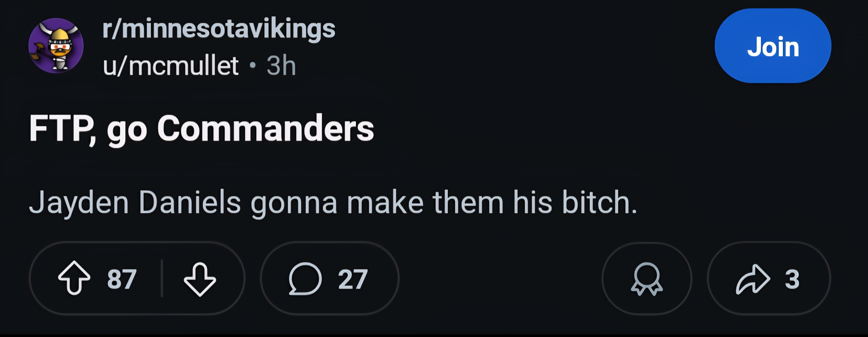Select the share pill button
This screenshot has height=337, width=868.
click(769, 279)
